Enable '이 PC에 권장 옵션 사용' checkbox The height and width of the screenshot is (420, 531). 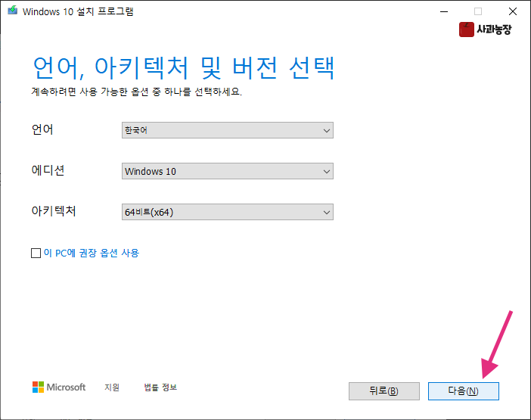pyautogui.click(x=36, y=253)
